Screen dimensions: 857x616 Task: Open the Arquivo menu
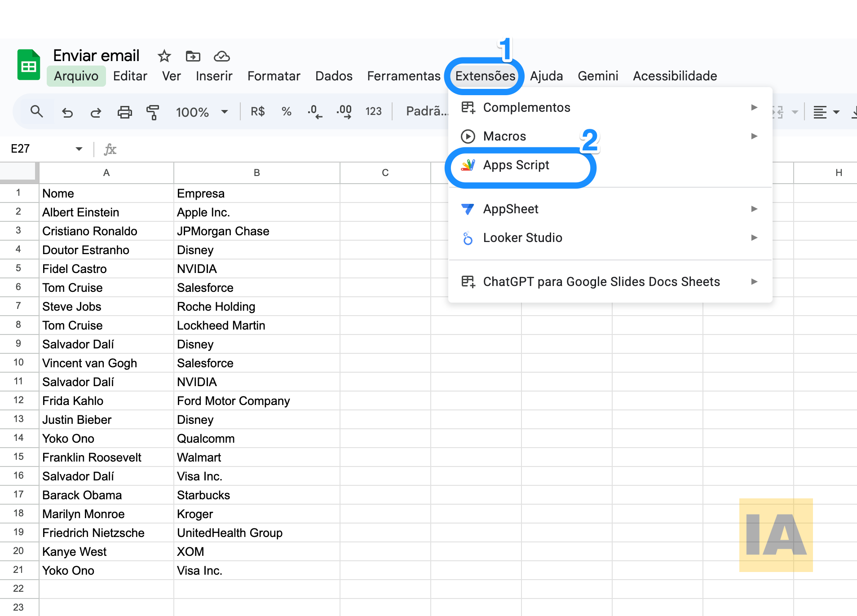click(x=76, y=76)
